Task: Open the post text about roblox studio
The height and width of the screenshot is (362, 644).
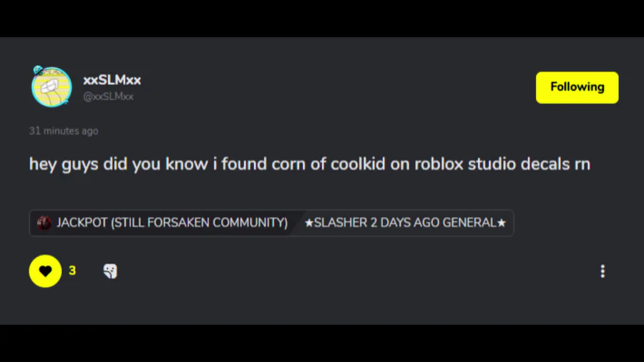Action: coord(310,164)
